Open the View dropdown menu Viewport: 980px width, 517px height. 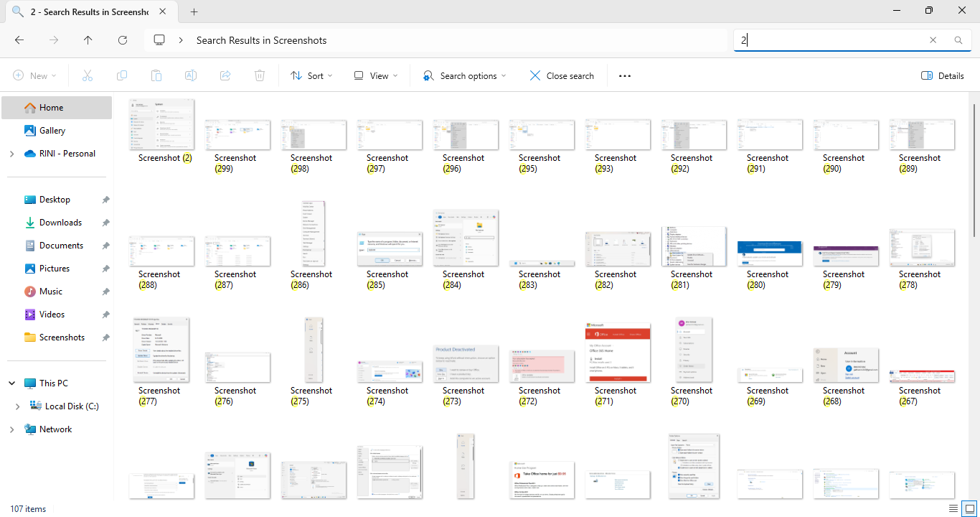(376, 75)
